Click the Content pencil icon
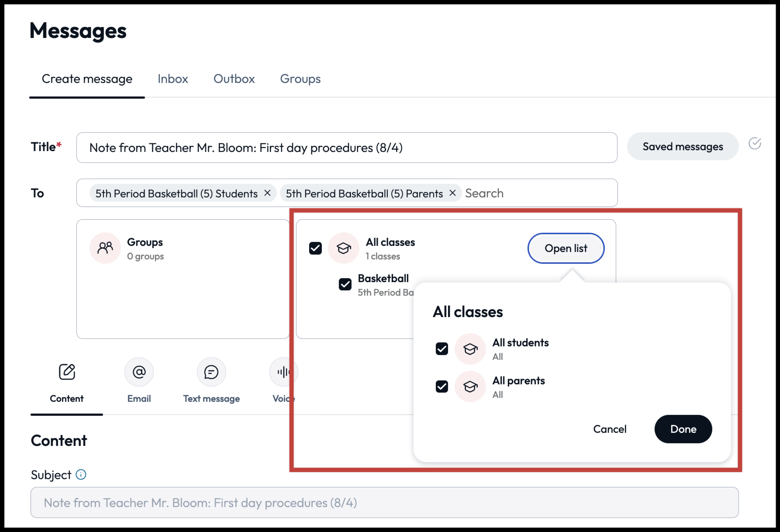The image size is (780, 532). point(67,372)
